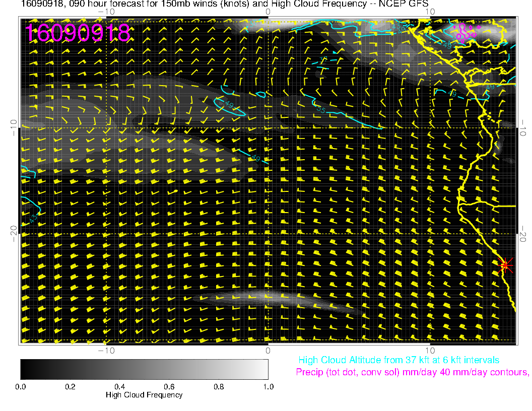Click the top axis longitude label 0

click(x=268, y=12)
